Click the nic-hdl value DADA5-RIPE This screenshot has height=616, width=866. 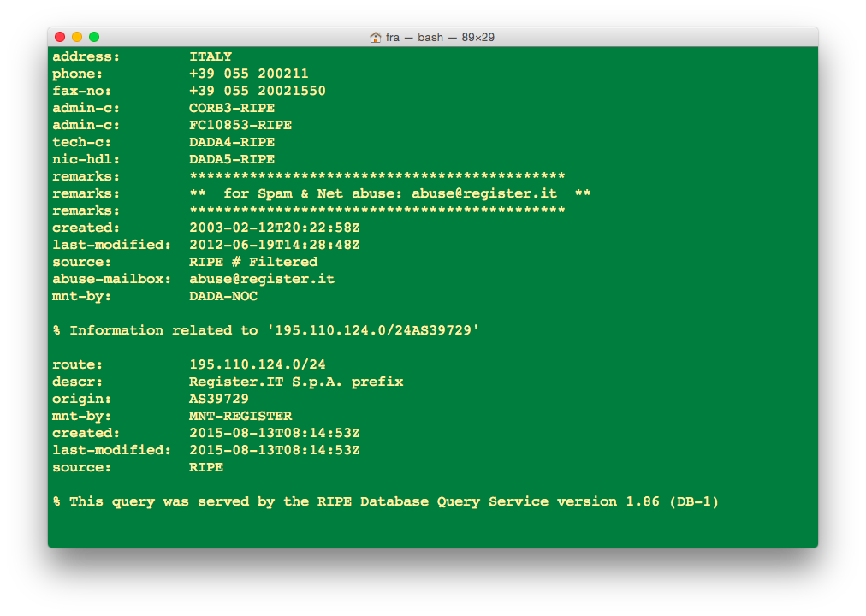(231, 158)
